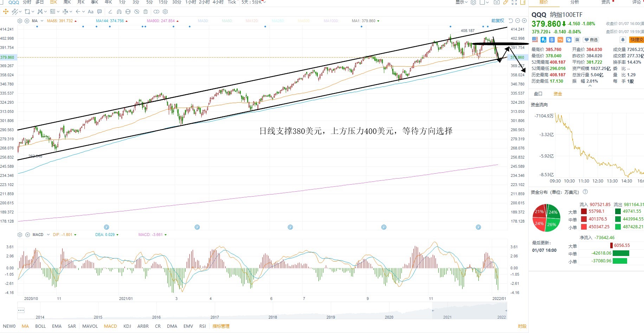Toggle MA55 line visibility

click(60, 21)
